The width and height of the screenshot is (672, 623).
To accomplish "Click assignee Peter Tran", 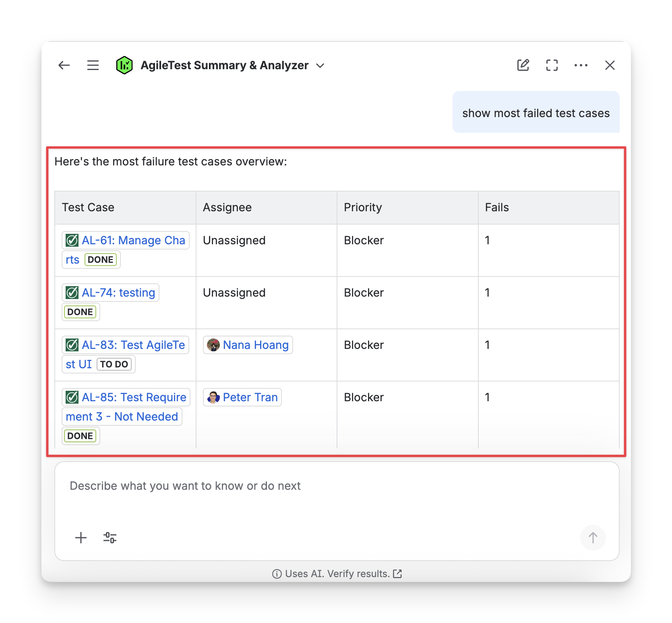I will (x=250, y=398).
